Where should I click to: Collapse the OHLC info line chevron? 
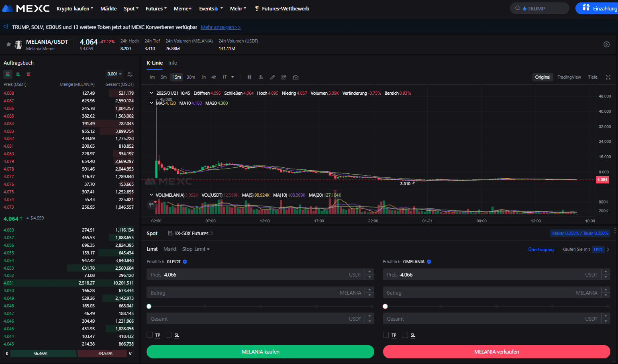[x=151, y=93]
